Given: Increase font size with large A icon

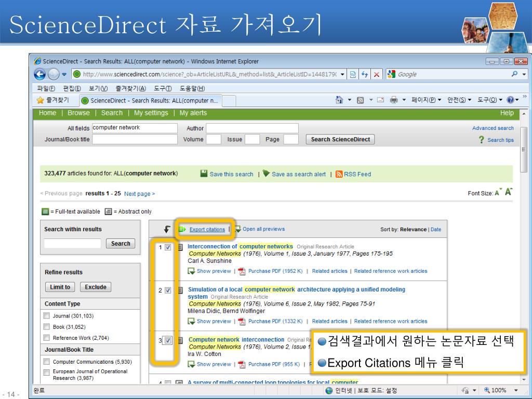Looking at the screenshot, I should point(508,192).
